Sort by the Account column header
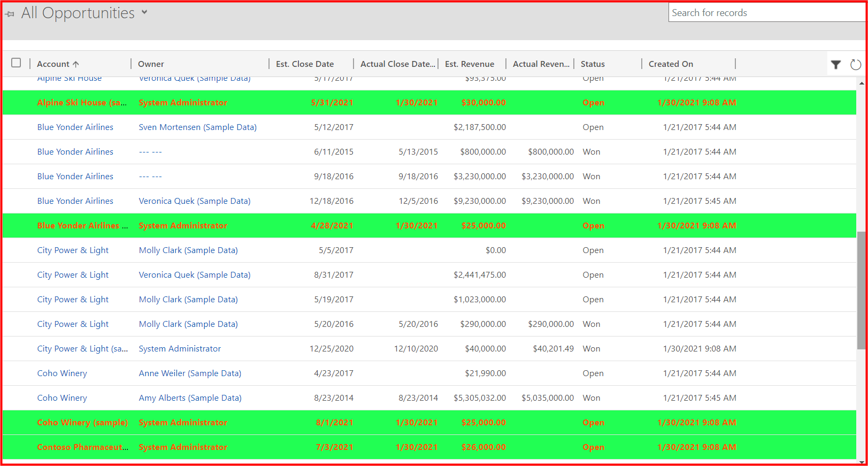 (x=58, y=64)
